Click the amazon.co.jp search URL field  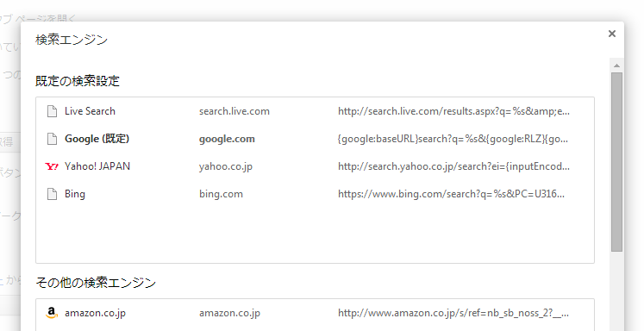coord(453,313)
